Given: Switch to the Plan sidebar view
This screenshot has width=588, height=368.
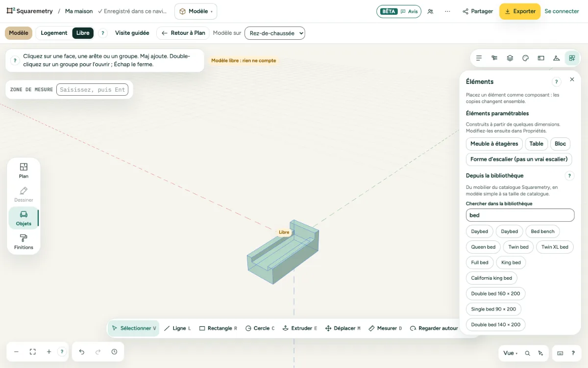Looking at the screenshot, I should 24,171.
